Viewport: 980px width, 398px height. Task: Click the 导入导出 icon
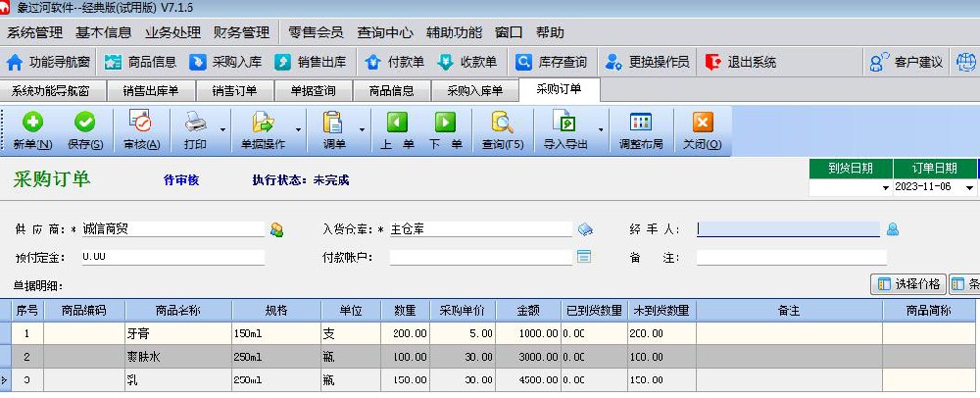564,122
